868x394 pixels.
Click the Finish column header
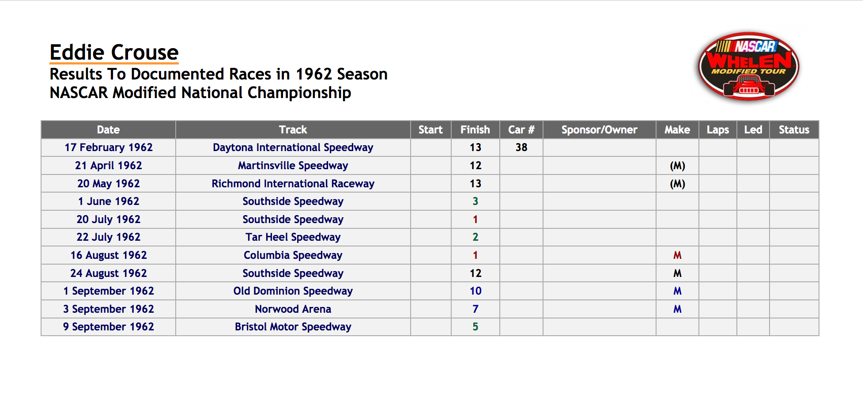[476, 130]
